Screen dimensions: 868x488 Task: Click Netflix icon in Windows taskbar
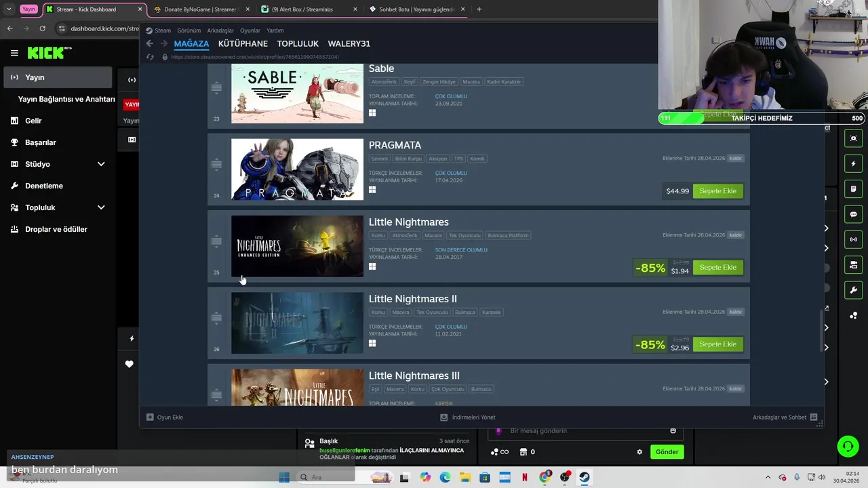point(524,477)
